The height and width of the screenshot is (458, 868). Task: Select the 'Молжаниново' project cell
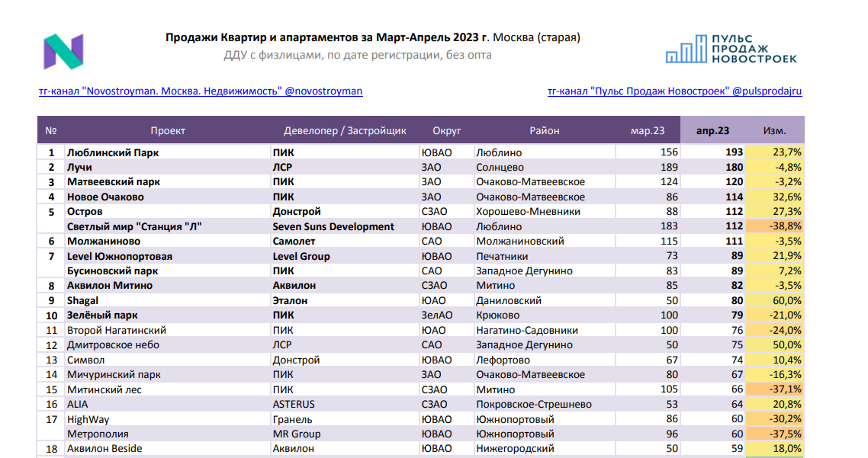coord(168,241)
